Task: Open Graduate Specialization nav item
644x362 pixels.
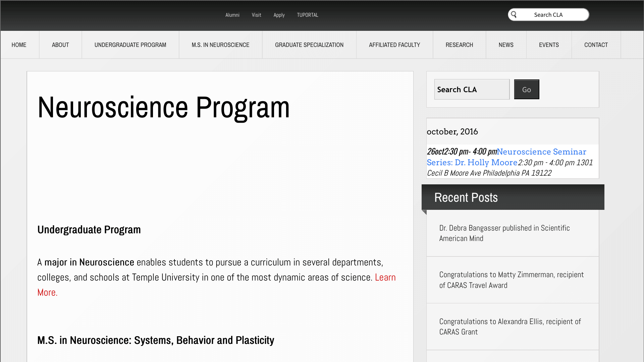Action: pos(309,45)
